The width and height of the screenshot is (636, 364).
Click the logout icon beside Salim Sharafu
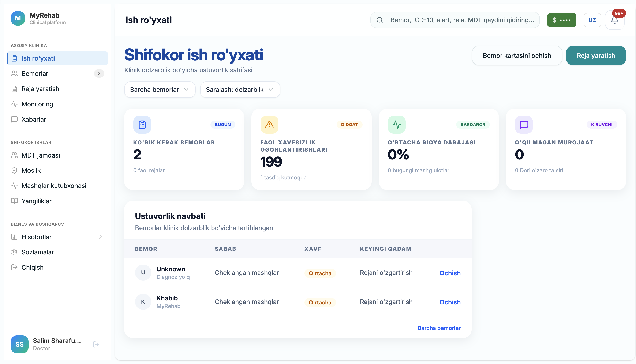tap(96, 344)
